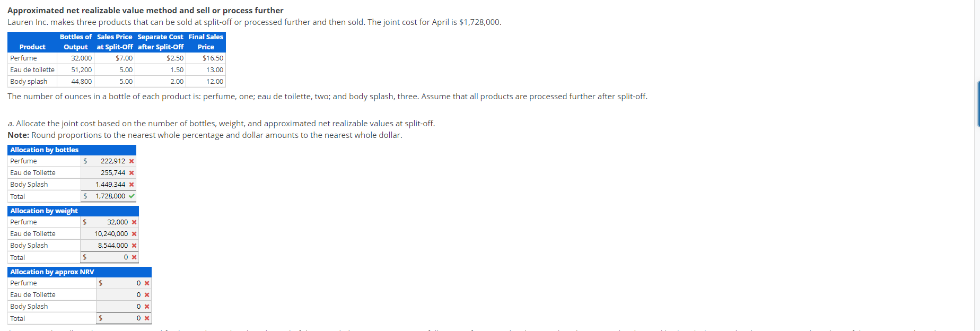Select the Perfume input in Allocation by bottles
The image size is (980, 331).
pyautogui.click(x=106, y=161)
